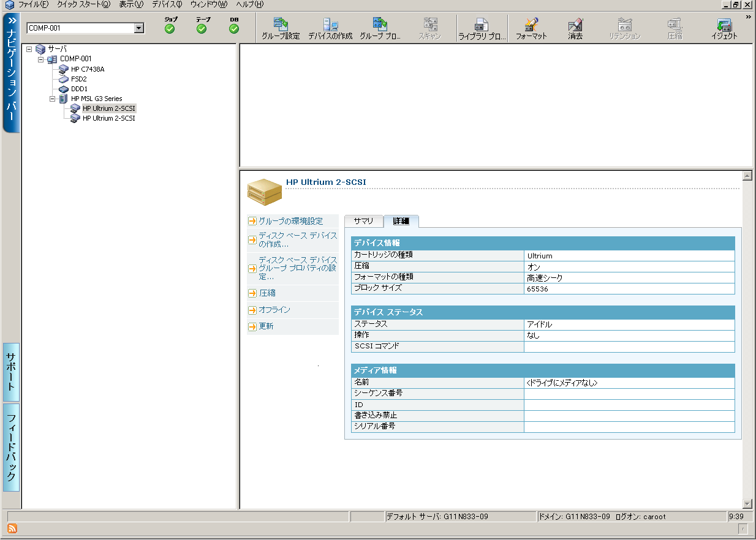This screenshot has height=540, width=756.
Task: Open the ウィンドウ menu
Action: (208, 4)
